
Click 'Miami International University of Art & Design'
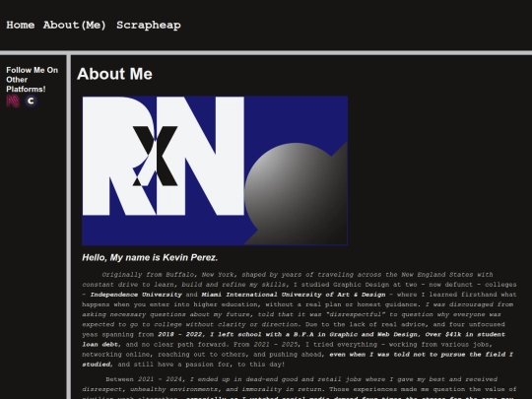pos(294,295)
